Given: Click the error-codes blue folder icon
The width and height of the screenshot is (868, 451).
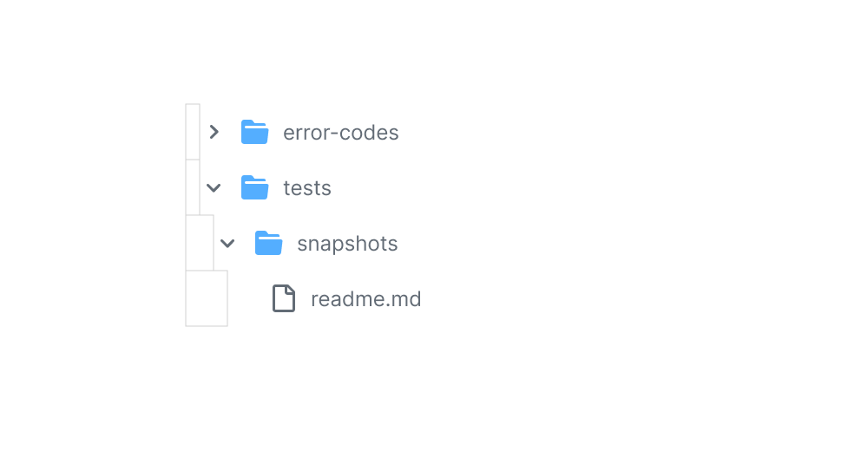Looking at the screenshot, I should [x=254, y=132].
